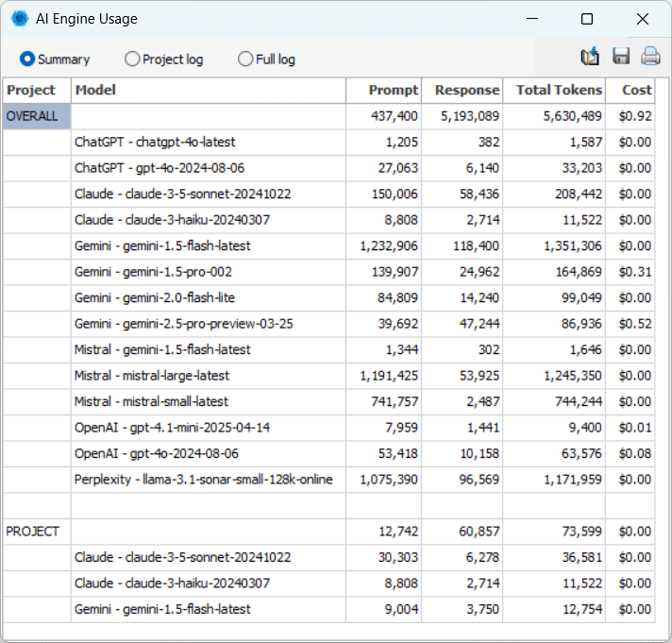Click the ChatGPT - chatgpt-4o-latest row

point(328,143)
